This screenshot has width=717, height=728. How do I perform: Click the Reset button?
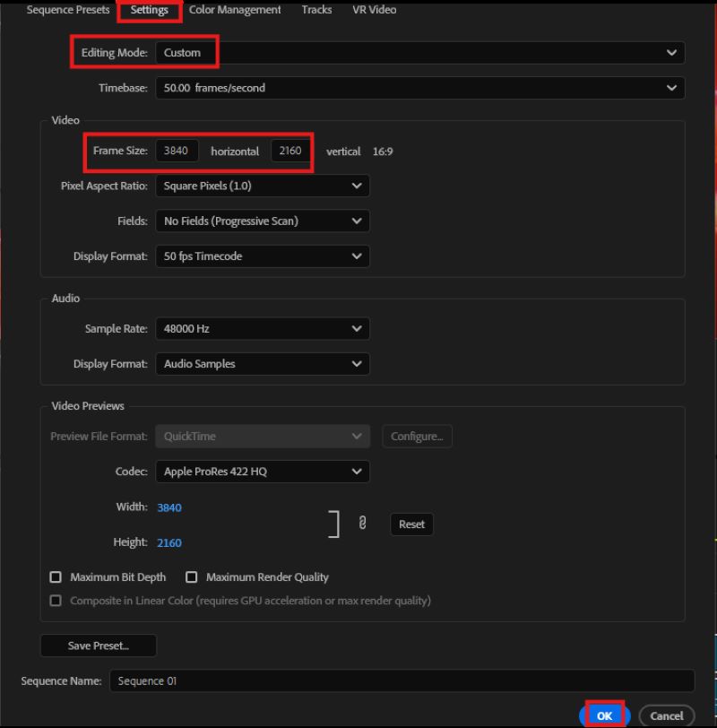point(411,524)
